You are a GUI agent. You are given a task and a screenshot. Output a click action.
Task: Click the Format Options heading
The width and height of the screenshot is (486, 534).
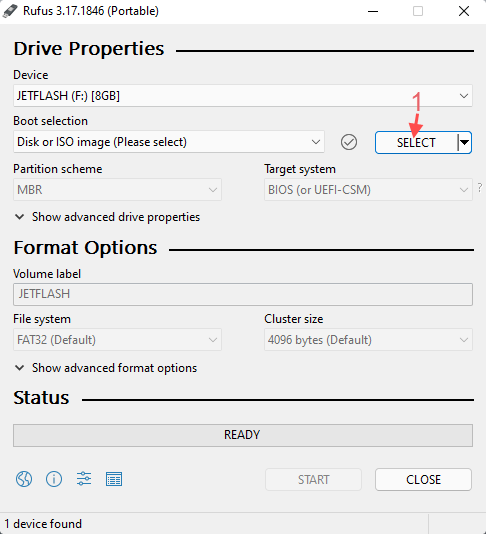pos(85,248)
